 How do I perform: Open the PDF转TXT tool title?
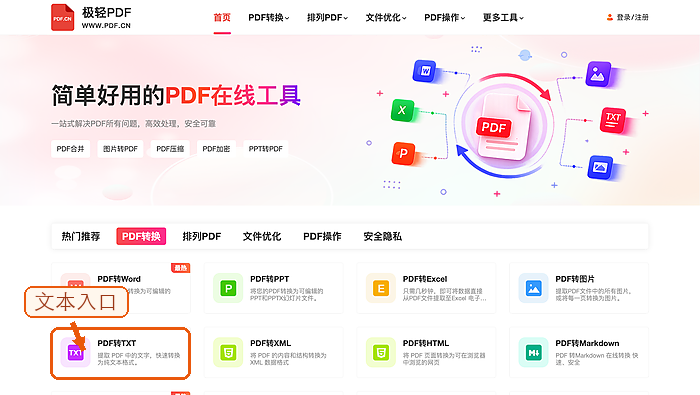(x=117, y=343)
